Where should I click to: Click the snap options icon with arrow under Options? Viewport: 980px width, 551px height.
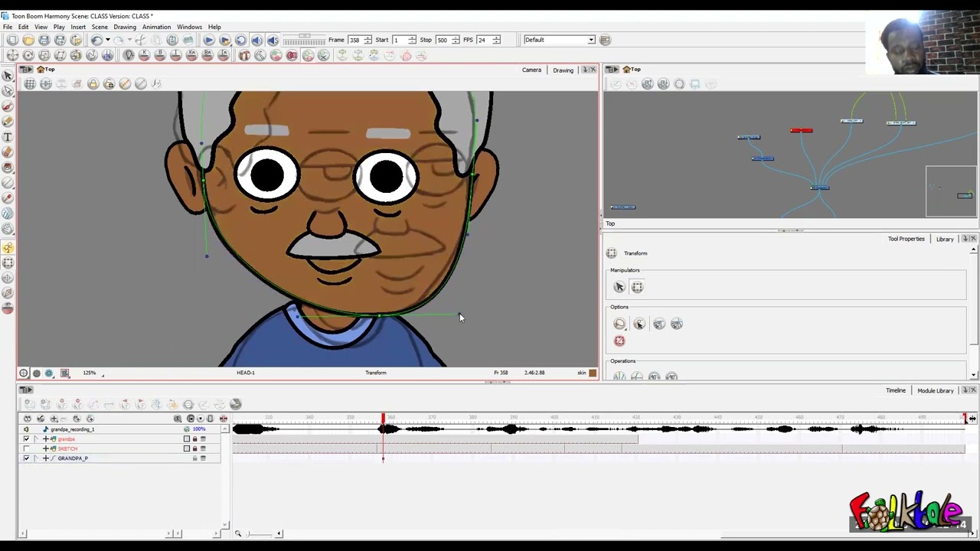pyautogui.click(x=639, y=324)
